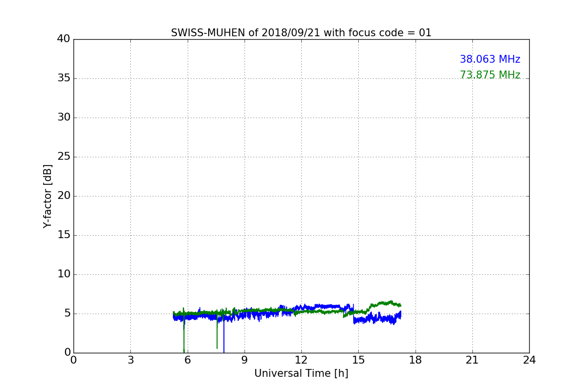The height and width of the screenshot is (392, 588).
Task: Click the y-axis tick label 25
Action: (x=64, y=157)
